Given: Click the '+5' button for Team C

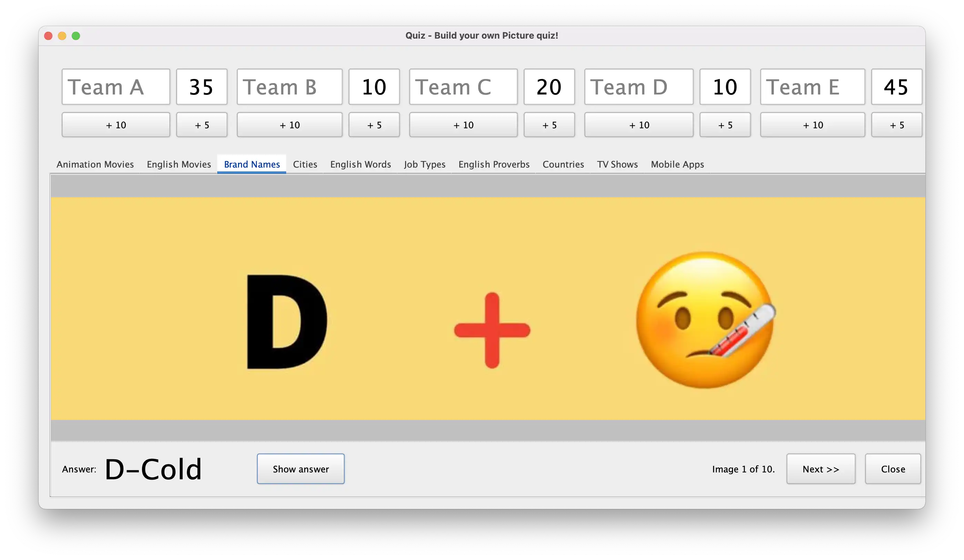Looking at the screenshot, I should pyautogui.click(x=550, y=125).
